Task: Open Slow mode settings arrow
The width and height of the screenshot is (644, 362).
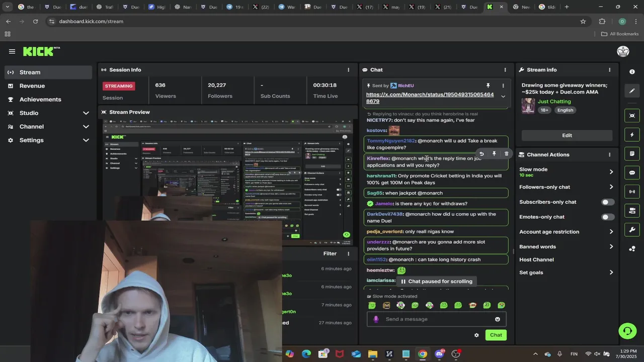Action: 611,172
